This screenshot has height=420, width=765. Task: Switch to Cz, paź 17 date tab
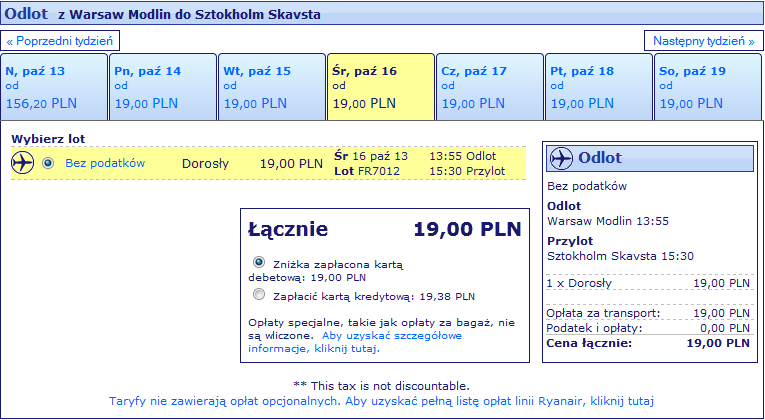(490, 87)
